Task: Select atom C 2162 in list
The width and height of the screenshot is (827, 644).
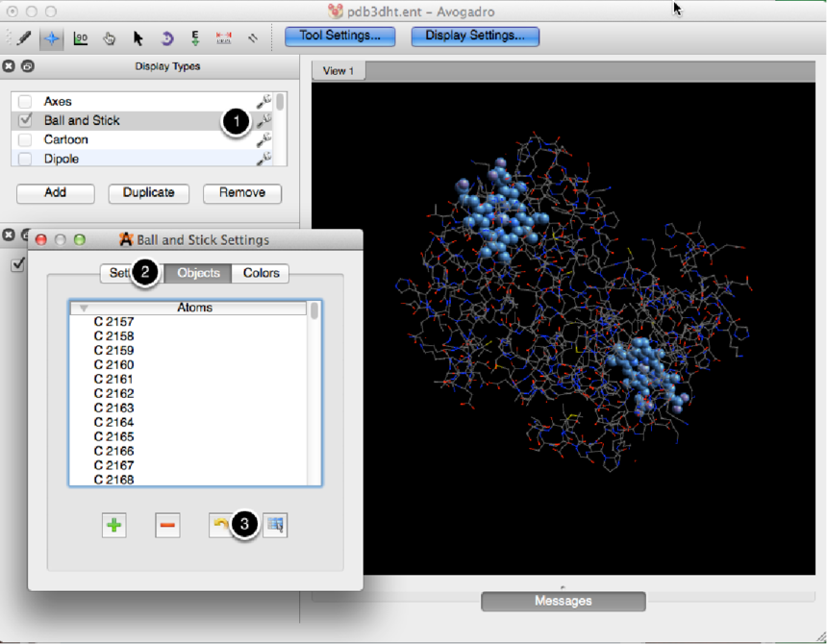Action: coord(113,394)
